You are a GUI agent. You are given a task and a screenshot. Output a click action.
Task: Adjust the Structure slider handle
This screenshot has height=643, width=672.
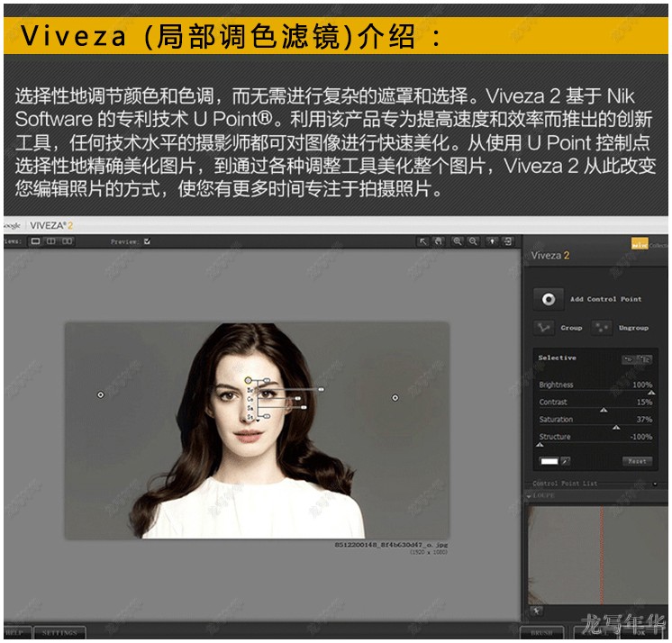540,445
